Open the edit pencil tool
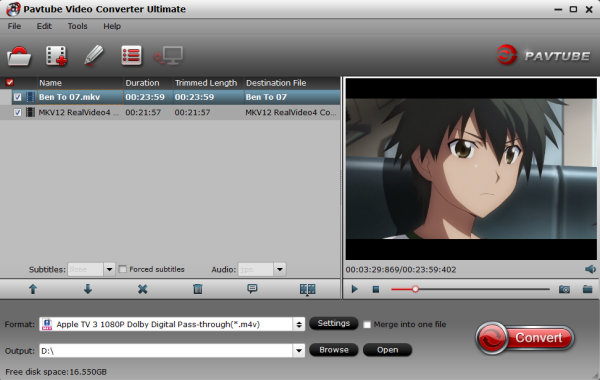 (x=93, y=56)
